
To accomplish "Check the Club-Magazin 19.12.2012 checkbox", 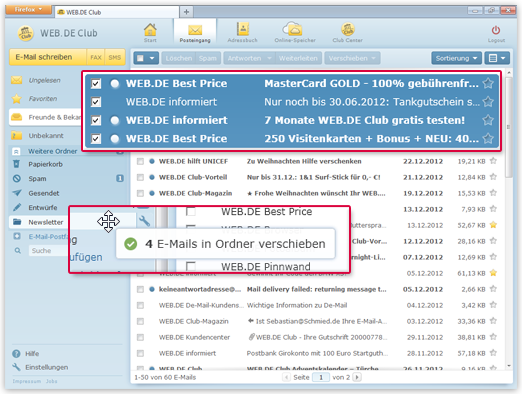I will [140, 193].
